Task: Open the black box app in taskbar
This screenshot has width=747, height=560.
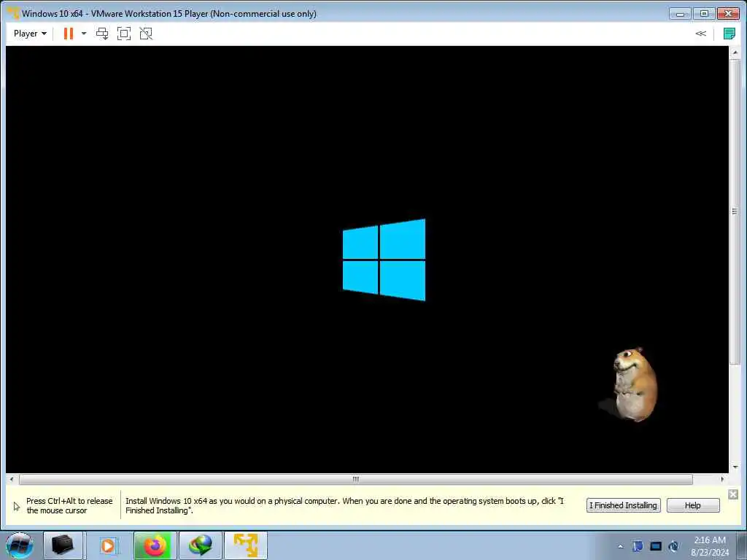Action: pos(63,545)
